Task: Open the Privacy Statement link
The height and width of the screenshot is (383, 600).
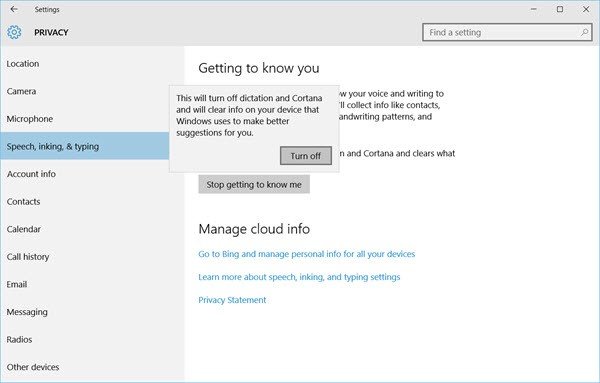Action: 232,300
